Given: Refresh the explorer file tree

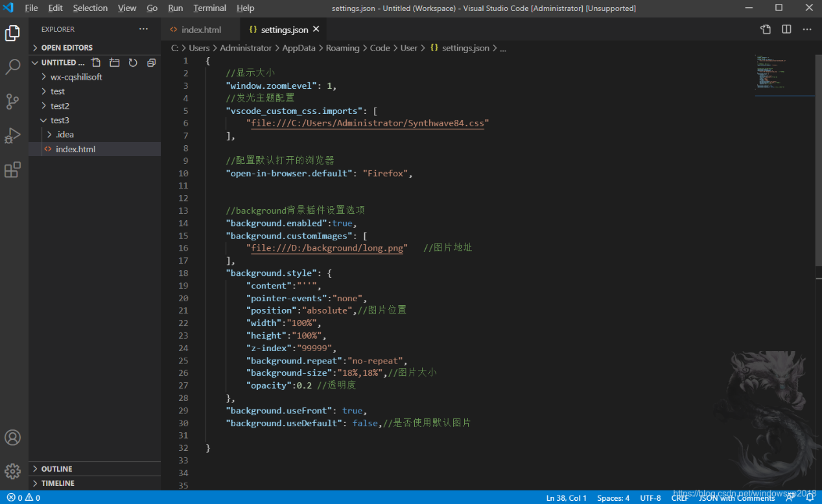Looking at the screenshot, I should click(x=133, y=63).
